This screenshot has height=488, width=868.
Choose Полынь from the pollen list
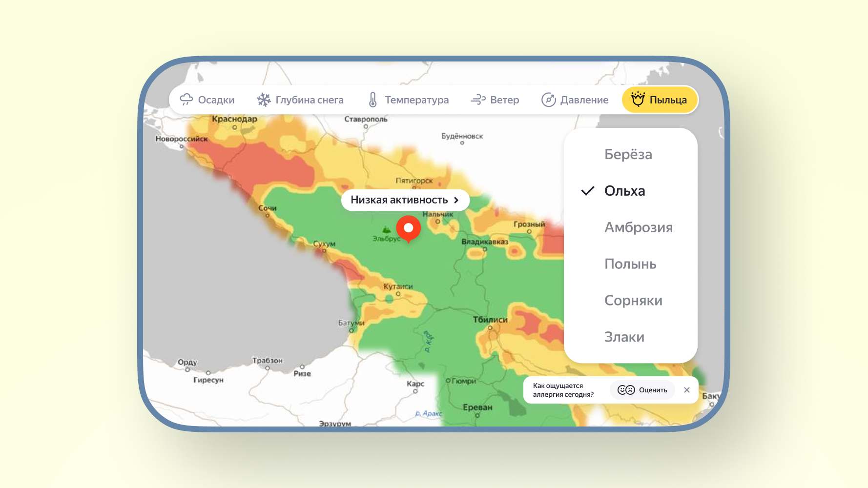pos(630,264)
